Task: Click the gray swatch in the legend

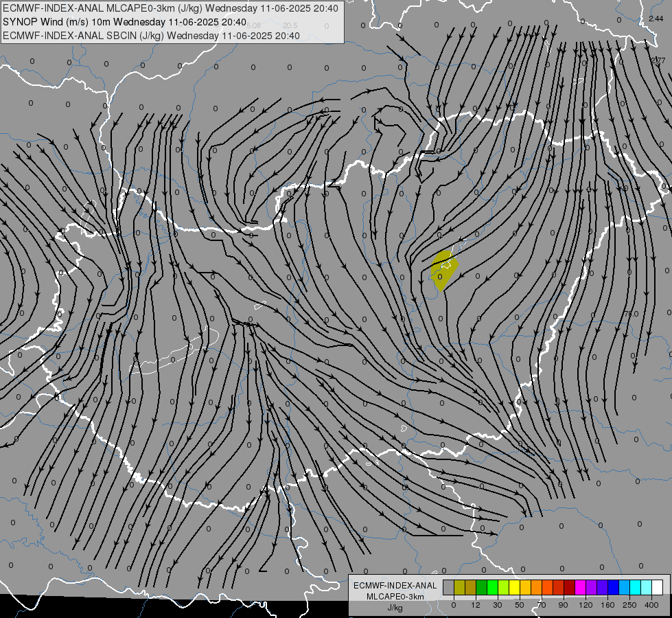Action: 449,587
